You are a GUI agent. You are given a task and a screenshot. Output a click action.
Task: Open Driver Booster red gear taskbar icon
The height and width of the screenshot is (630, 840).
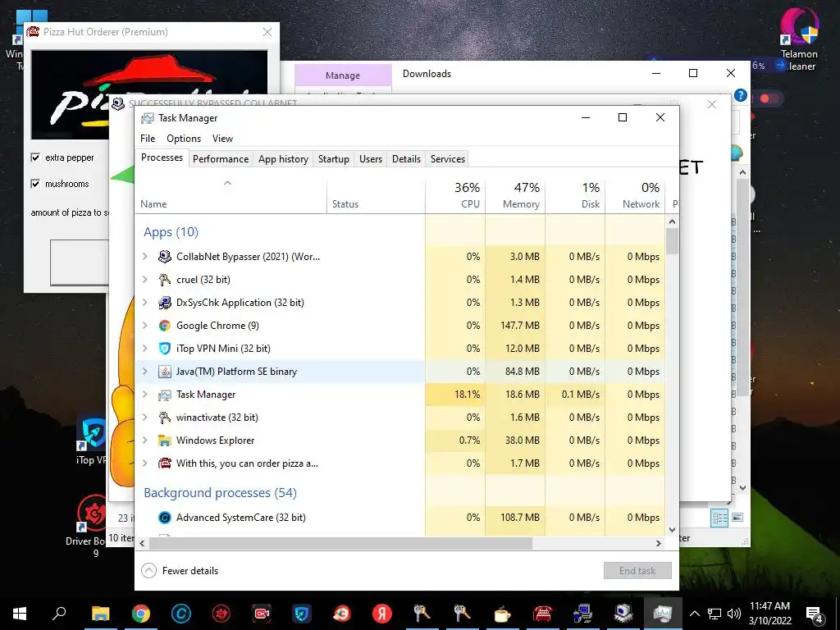click(x=221, y=614)
